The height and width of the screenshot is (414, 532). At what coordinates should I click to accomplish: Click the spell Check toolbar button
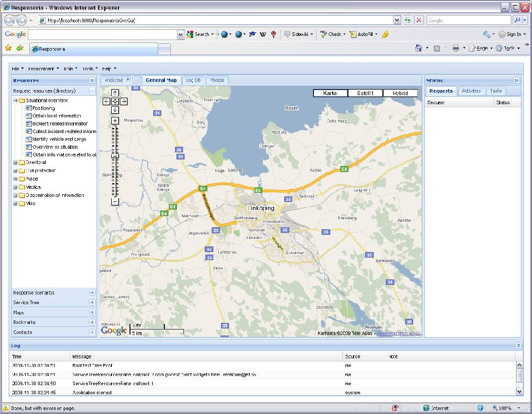[333, 34]
